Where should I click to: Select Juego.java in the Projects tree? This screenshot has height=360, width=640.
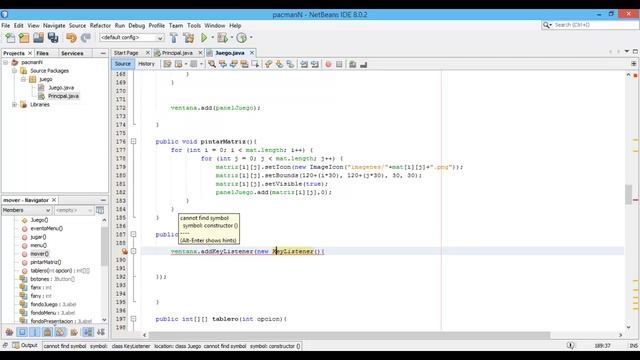(x=61, y=87)
